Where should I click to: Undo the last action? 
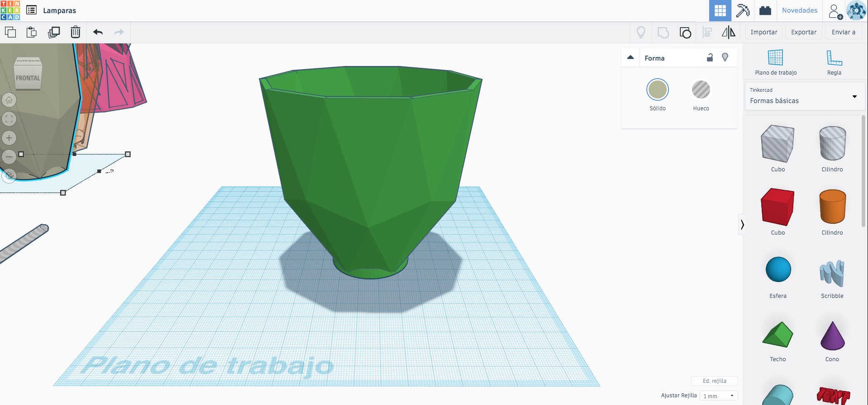(x=98, y=32)
